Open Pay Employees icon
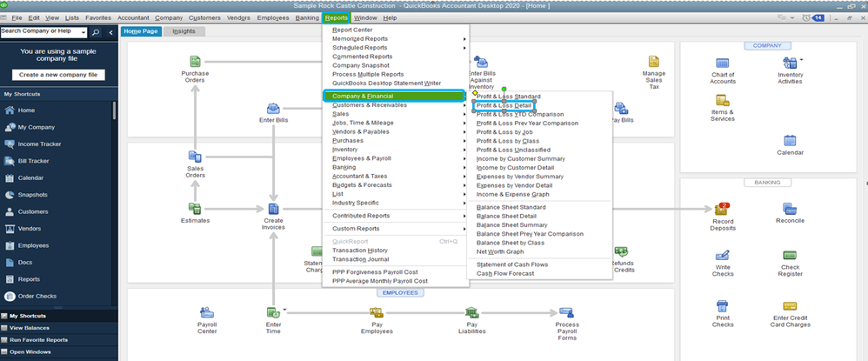The height and width of the screenshot is (361, 868). [x=377, y=313]
